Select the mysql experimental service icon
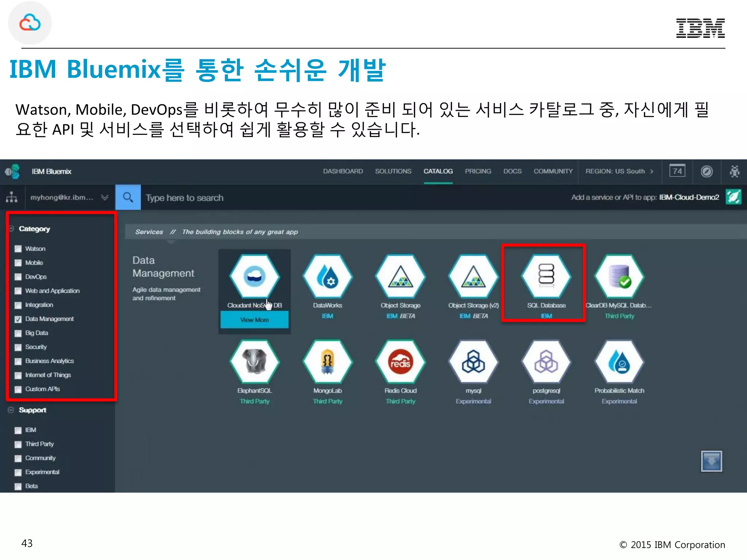747x560 pixels. click(473, 361)
